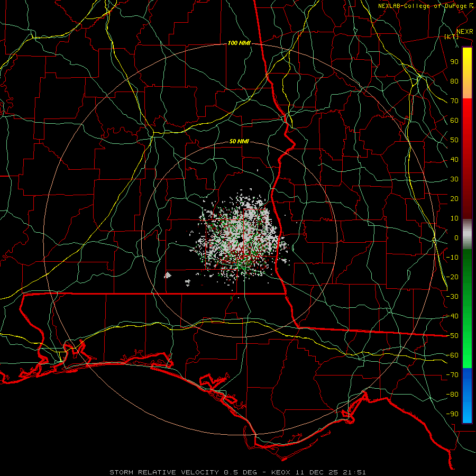Click the "100 NMI" range ring label
This screenshot has height=476, width=476.
(x=239, y=43)
